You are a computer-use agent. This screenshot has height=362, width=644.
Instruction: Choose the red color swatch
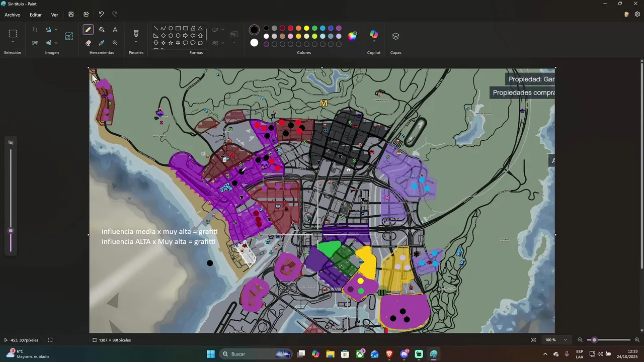tap(290, 28)
